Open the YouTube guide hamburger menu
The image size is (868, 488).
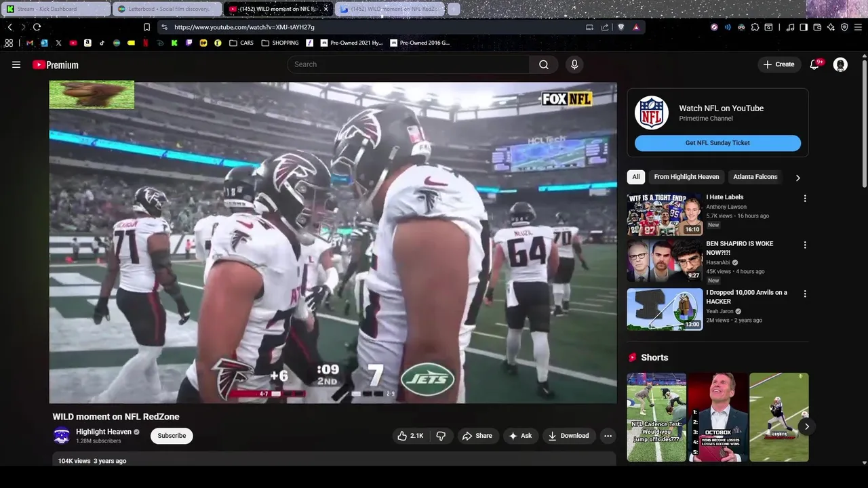[16, 64]
